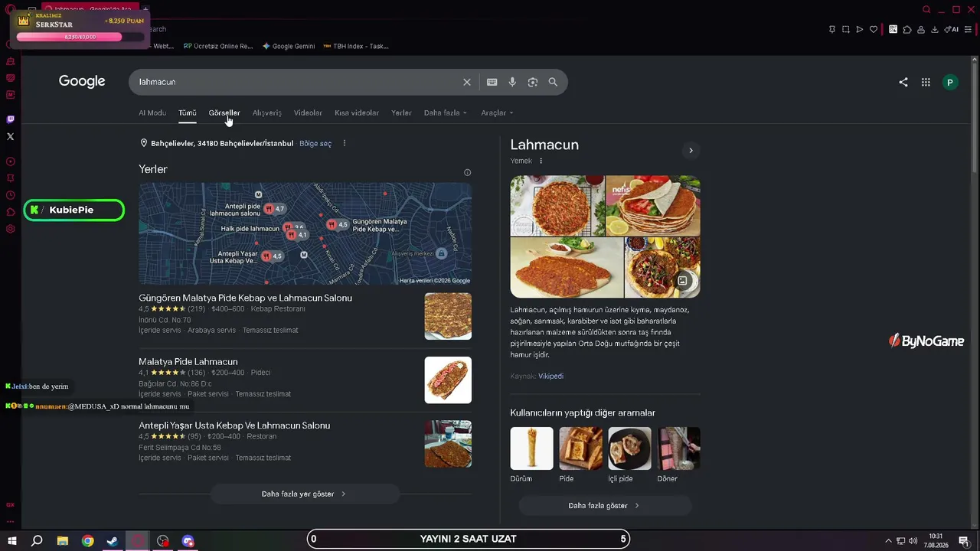Open Windows taskbar search
Image resolution: width=980 pixels, height=551 pixels.
[x=37, y=541]
